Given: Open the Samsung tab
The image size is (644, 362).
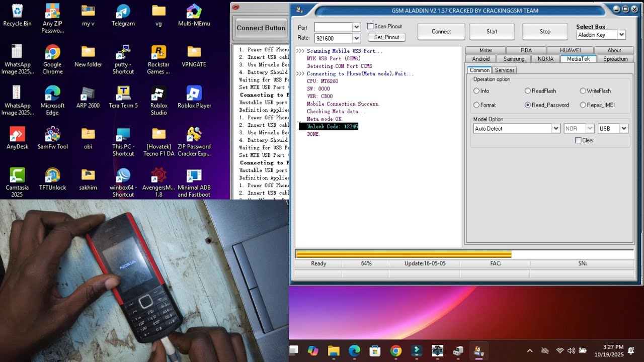Looking at the screenshot, I should 514,59.
